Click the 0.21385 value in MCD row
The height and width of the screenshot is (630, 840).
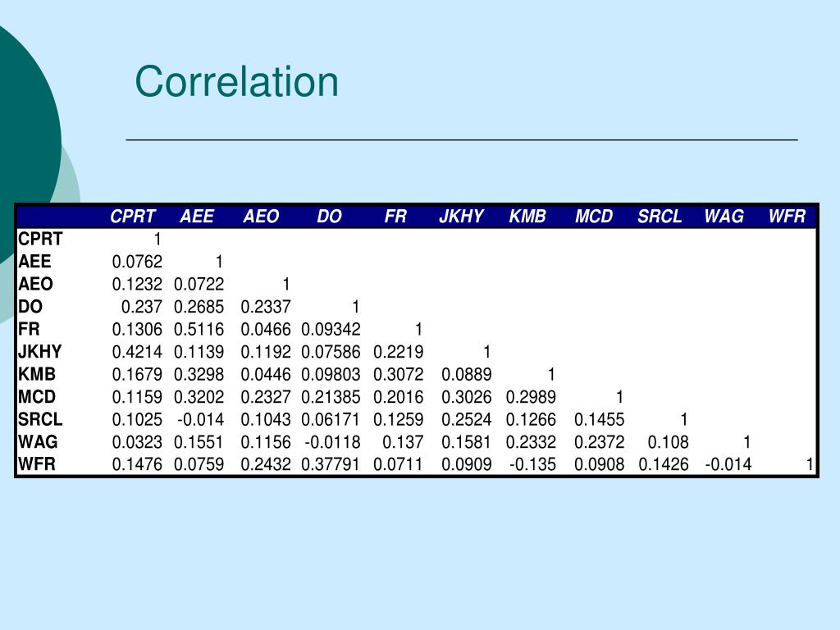[x=331, y=396]
